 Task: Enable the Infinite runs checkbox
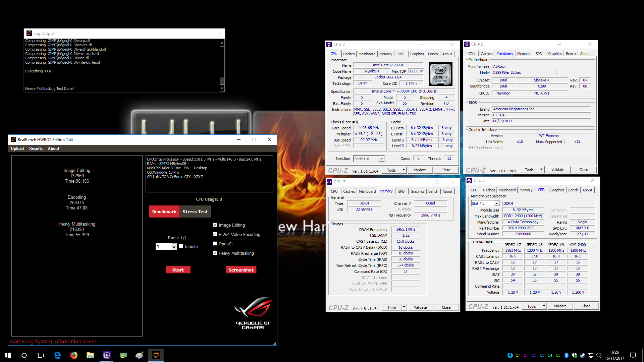tap(181, 246)
